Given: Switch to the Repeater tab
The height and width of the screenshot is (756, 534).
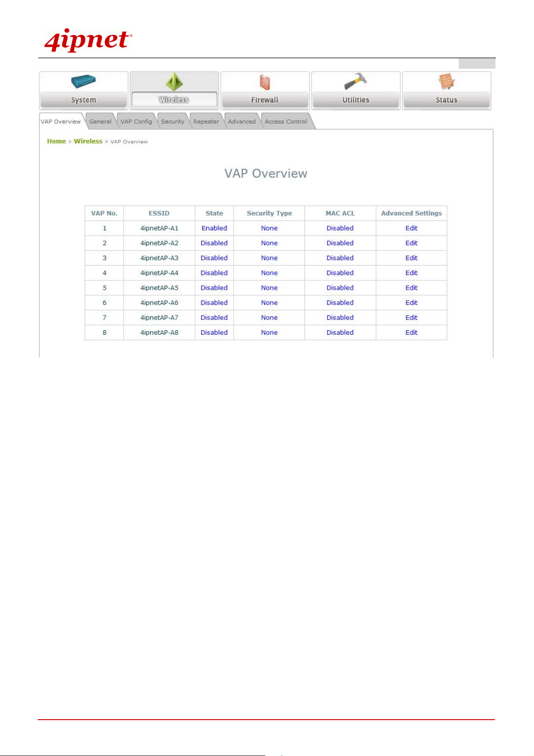Looking at the screenshot, I should tap(206, 122).
